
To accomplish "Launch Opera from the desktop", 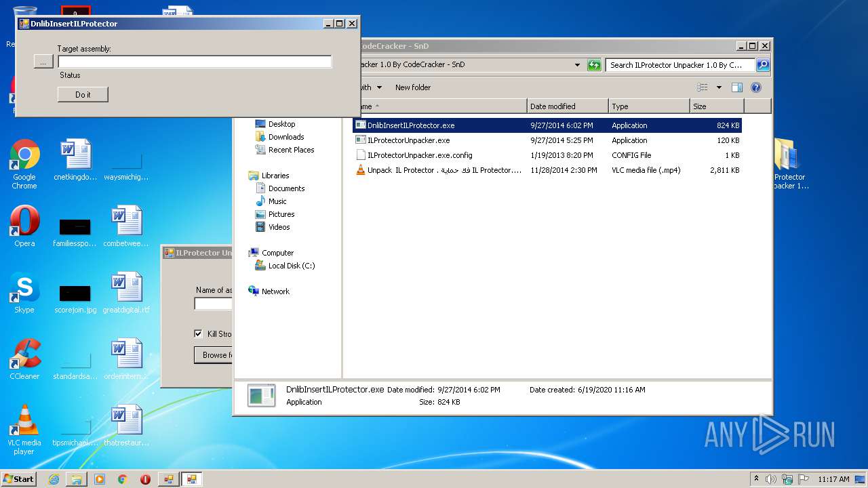I will [24, 226].
